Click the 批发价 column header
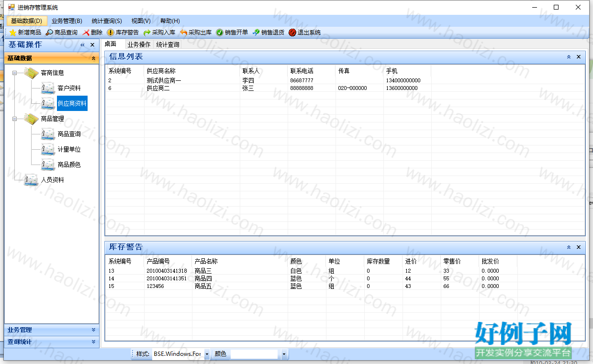The width and height of the screenshot is (593, 364). click(499, 261)
